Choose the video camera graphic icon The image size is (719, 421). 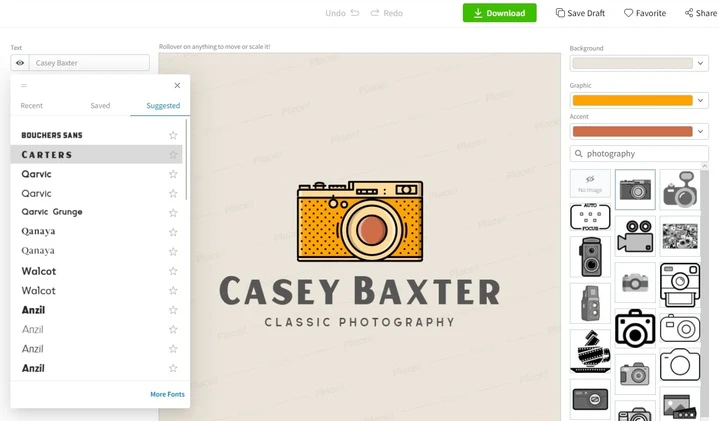pos(635,236)
